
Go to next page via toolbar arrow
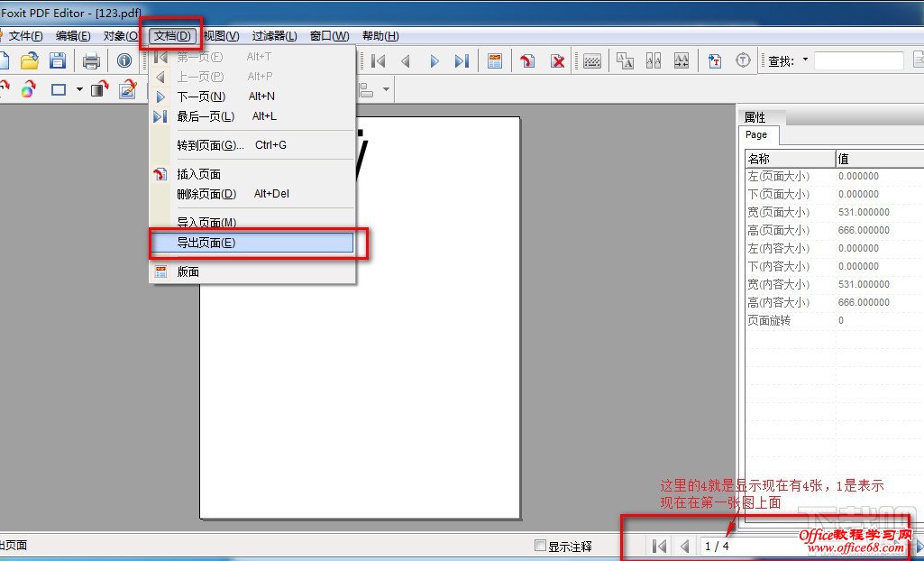pyautogui.click(x=435, y=60)
